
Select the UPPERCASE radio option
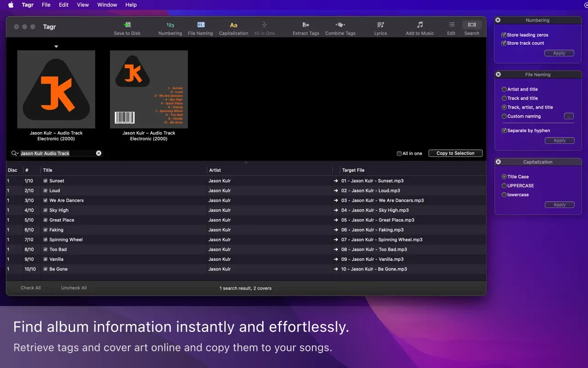click(504, 186)
